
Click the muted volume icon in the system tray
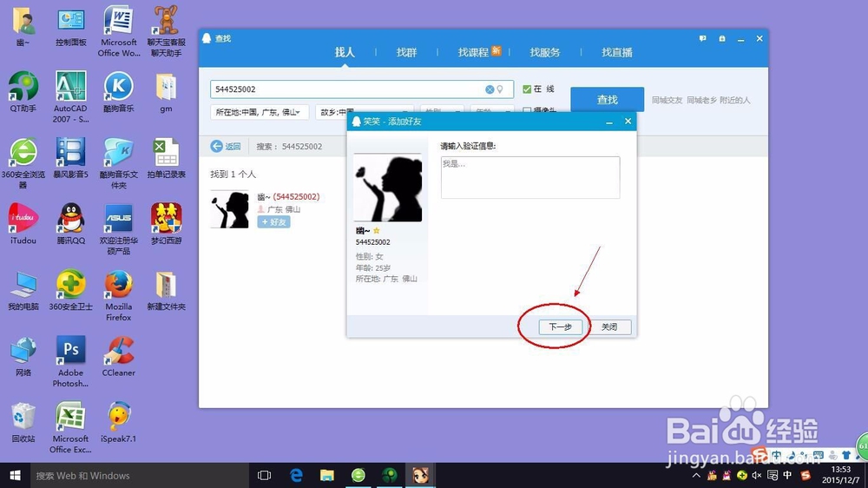757,475
